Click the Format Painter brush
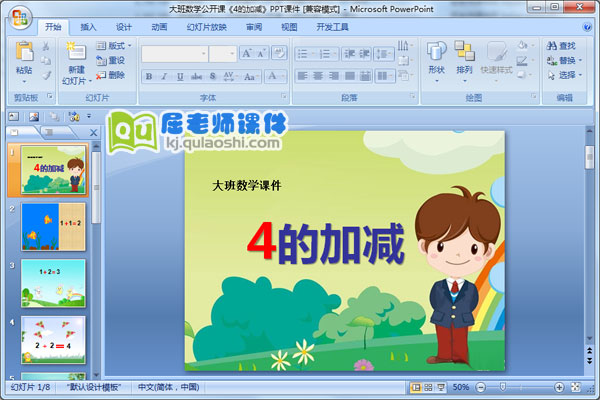600x400 pixels. point(46,75)
